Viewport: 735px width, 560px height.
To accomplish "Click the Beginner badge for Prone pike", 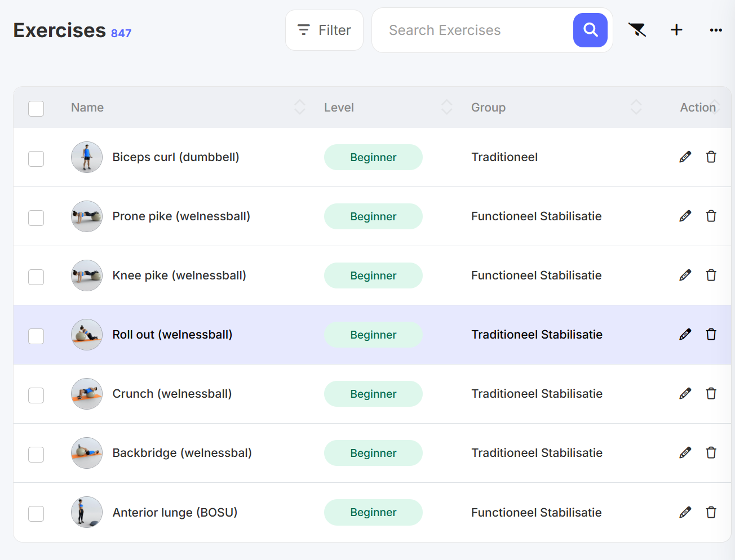I will [x=373, y=216].
